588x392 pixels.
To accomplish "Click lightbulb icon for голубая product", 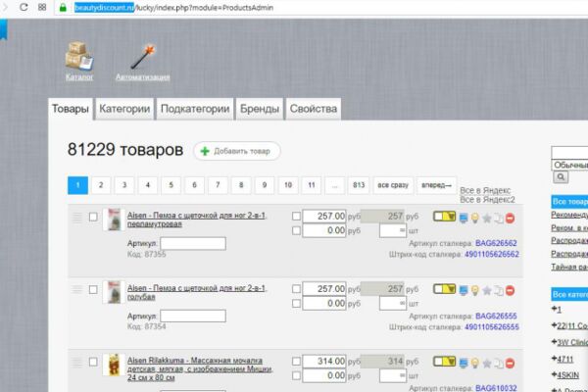I will (x=475, y=290).
